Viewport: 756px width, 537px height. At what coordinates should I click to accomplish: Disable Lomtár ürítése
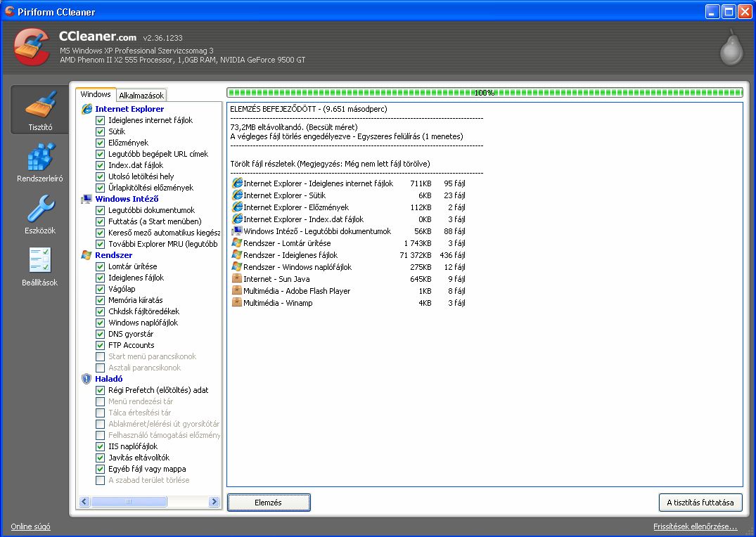100,266
